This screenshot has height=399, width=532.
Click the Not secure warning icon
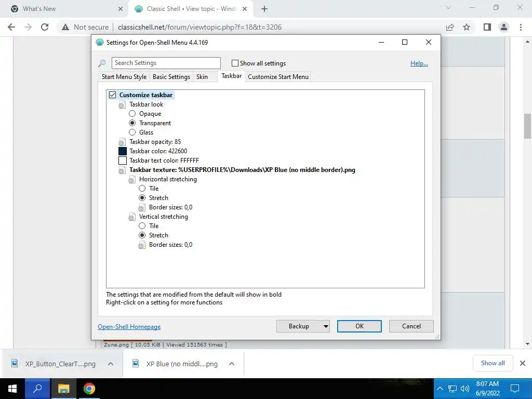65,27
